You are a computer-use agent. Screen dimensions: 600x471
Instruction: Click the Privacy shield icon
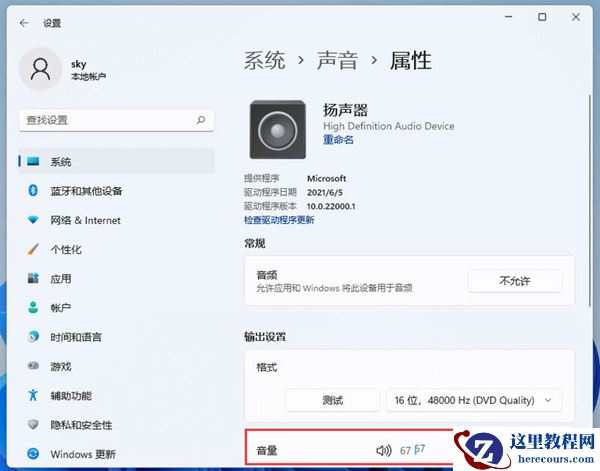click(33, 424)
